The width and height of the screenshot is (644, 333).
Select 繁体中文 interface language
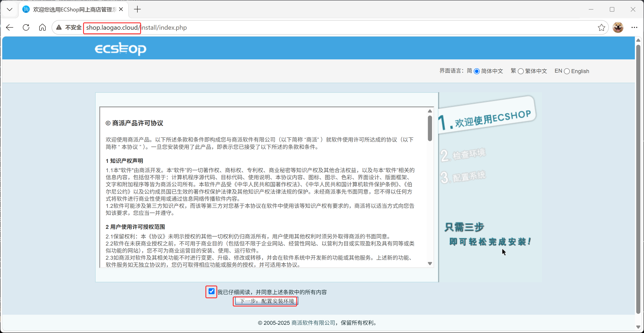tap(521, 71)
